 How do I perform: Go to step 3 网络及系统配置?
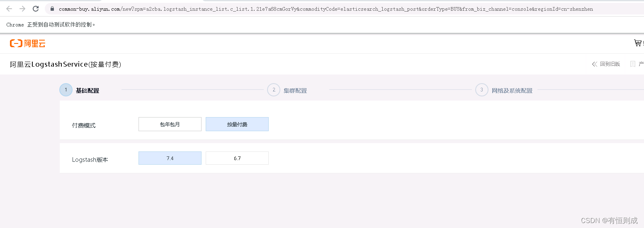point(504,90)
